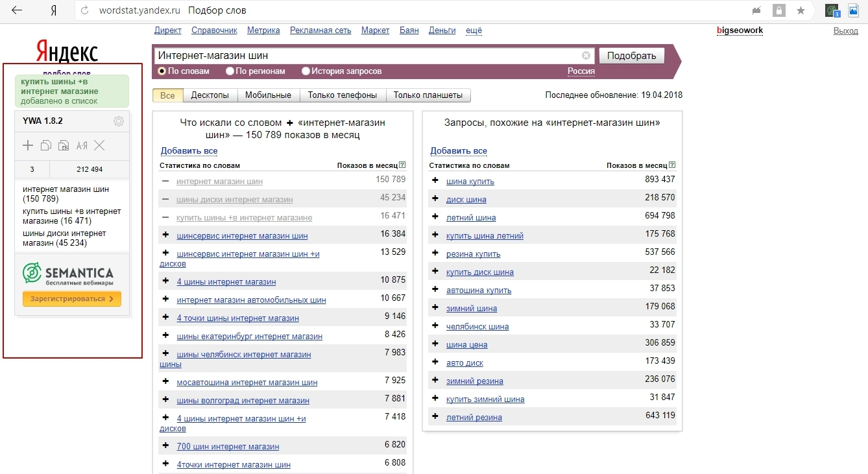868x474 pixels.
Task: Open 'мосавтошина интернет магазин шин' link
Action: pos(247,383)
